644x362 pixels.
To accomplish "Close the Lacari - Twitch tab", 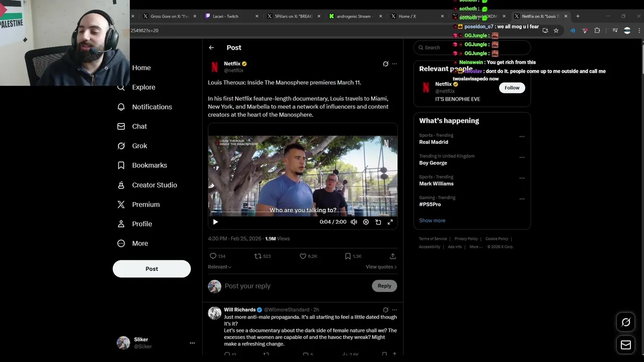I will coord(257,16).
